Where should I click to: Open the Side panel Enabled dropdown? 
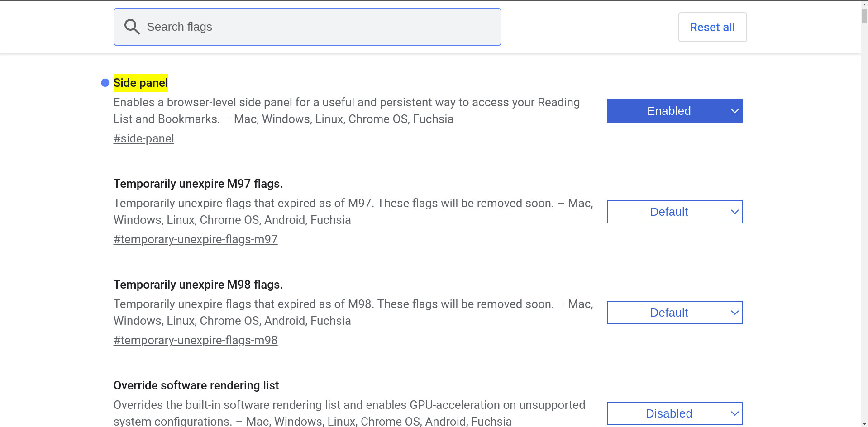click(x=674, y=111)
